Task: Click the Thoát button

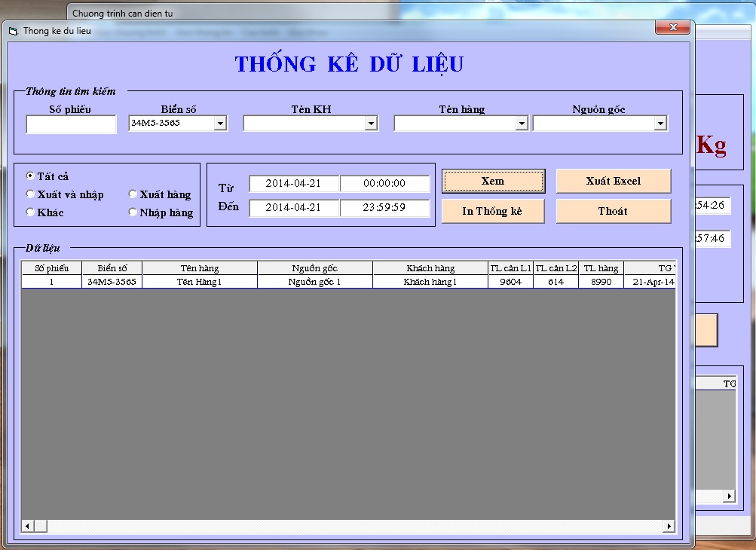Action: point(614,211)
